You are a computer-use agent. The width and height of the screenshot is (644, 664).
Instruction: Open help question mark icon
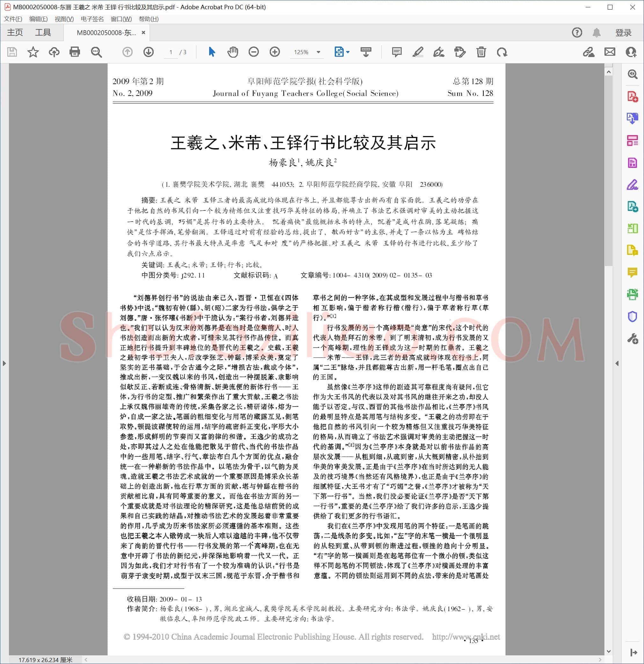tap(577, 32)
